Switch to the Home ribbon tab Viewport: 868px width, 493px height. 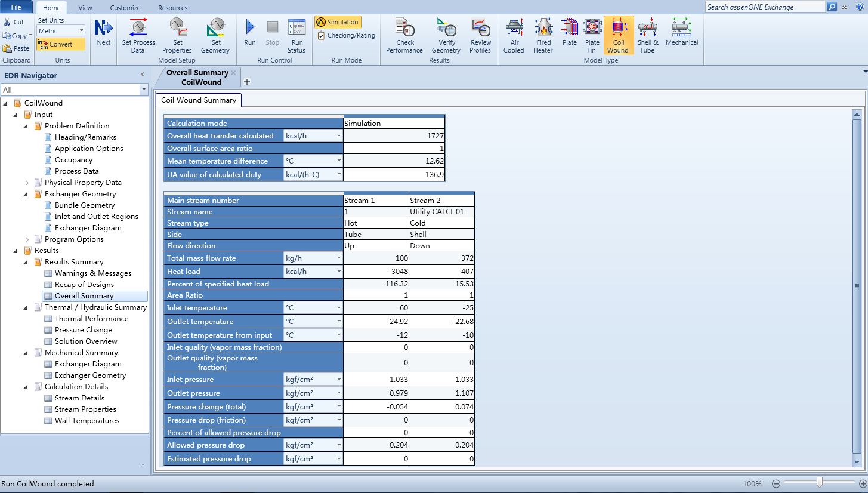point(52,8)
